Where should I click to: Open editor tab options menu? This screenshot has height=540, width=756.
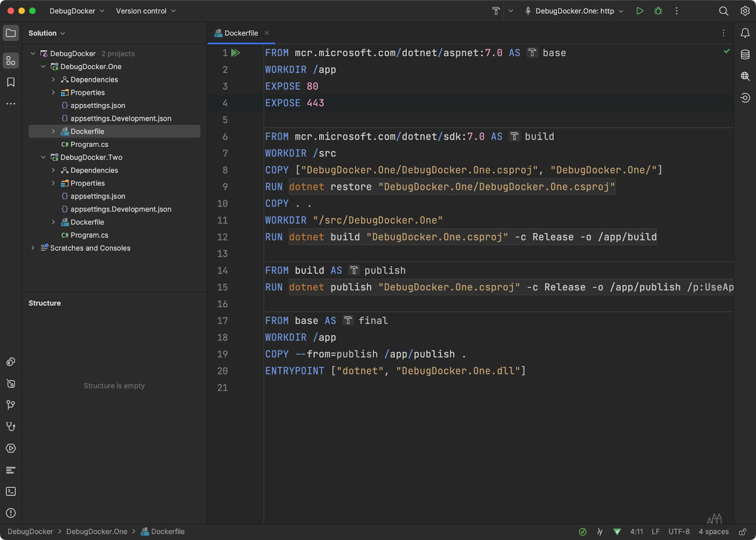coord(723,33)
